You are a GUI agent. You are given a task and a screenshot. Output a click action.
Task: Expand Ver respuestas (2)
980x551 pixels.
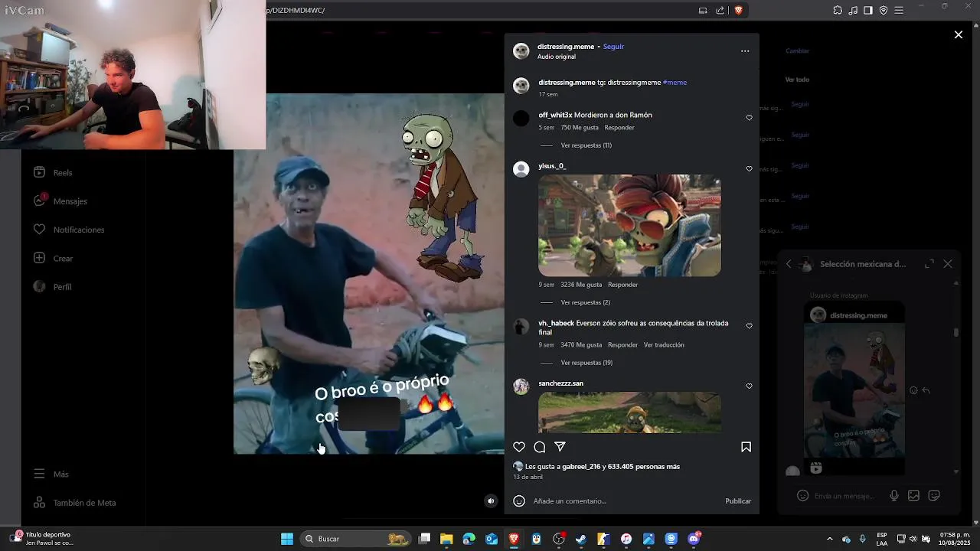click(585, 302)
